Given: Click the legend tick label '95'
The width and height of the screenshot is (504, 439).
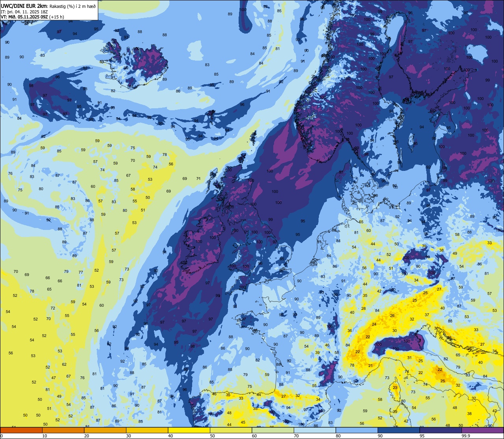Looking at the screenshot, I should click(422, 436).
